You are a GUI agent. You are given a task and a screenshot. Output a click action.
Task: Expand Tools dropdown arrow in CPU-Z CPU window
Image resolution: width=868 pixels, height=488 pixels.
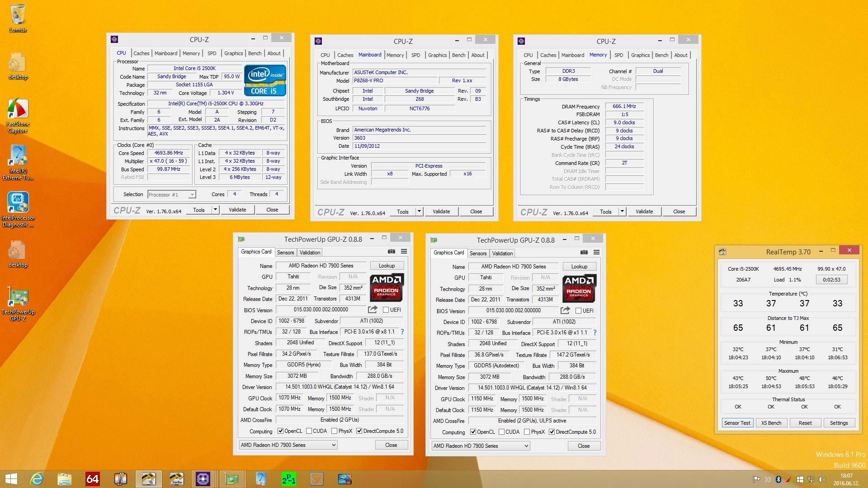click(x=216, y=210)
